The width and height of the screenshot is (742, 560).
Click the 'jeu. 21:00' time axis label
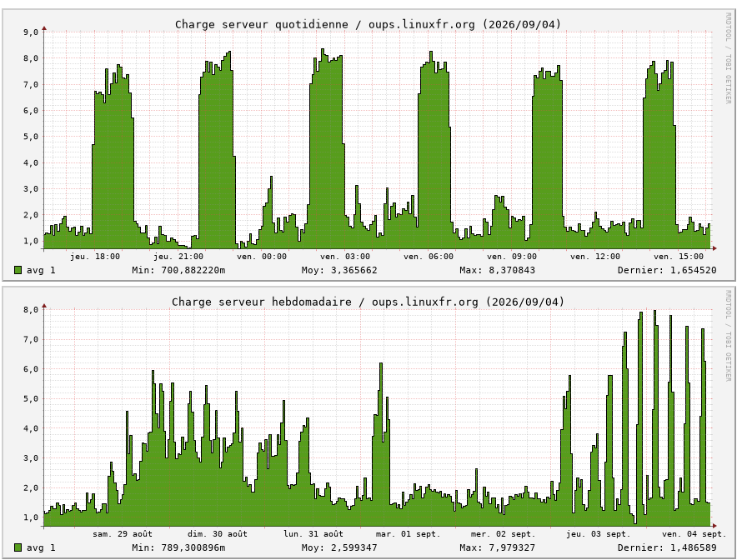178,257
